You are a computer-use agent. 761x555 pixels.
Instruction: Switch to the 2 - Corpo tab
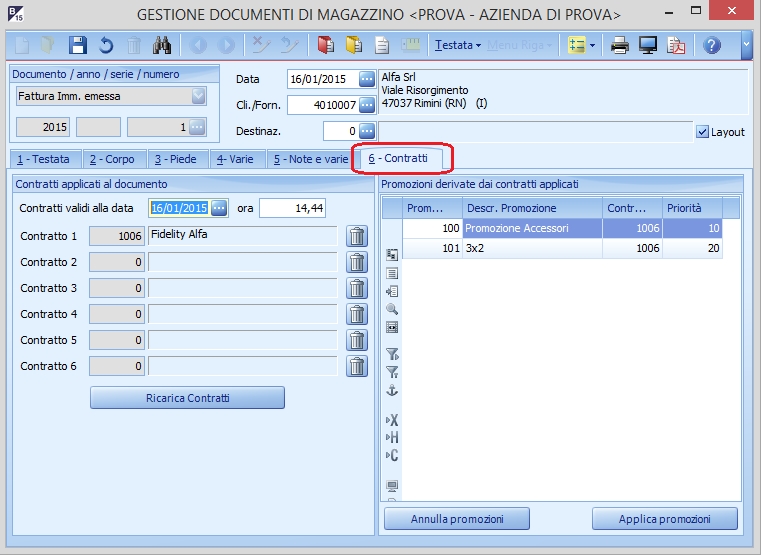click(113, 159)
